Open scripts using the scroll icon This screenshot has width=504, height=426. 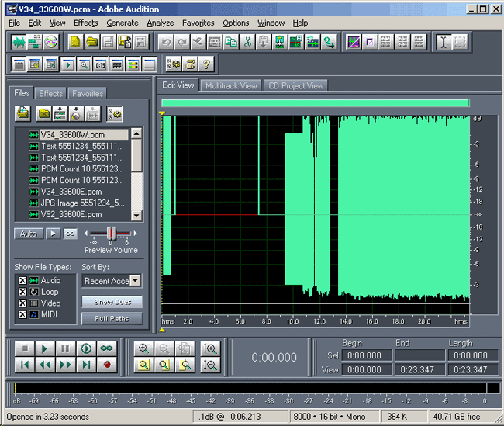click(190, 64)
